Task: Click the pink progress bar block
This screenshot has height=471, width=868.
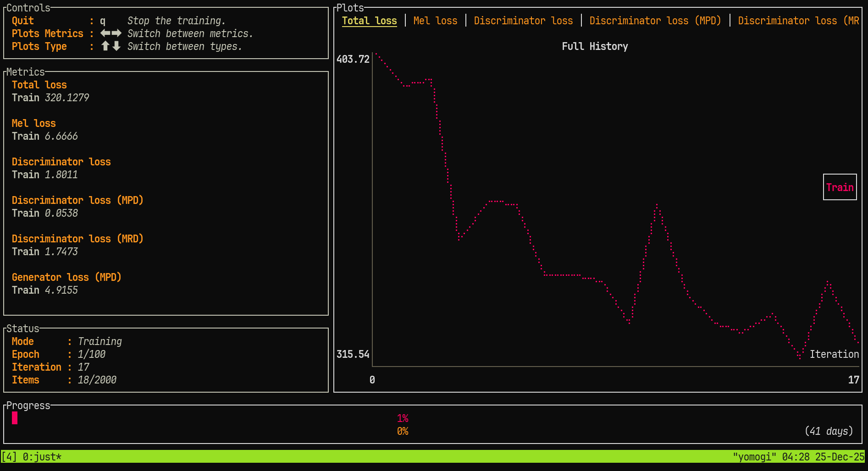Action: pyautogui.click(x=15, y=418)
